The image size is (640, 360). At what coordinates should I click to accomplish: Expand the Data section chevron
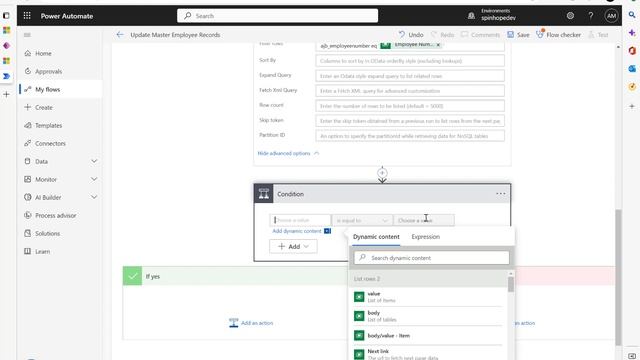(x=94, y=161)
